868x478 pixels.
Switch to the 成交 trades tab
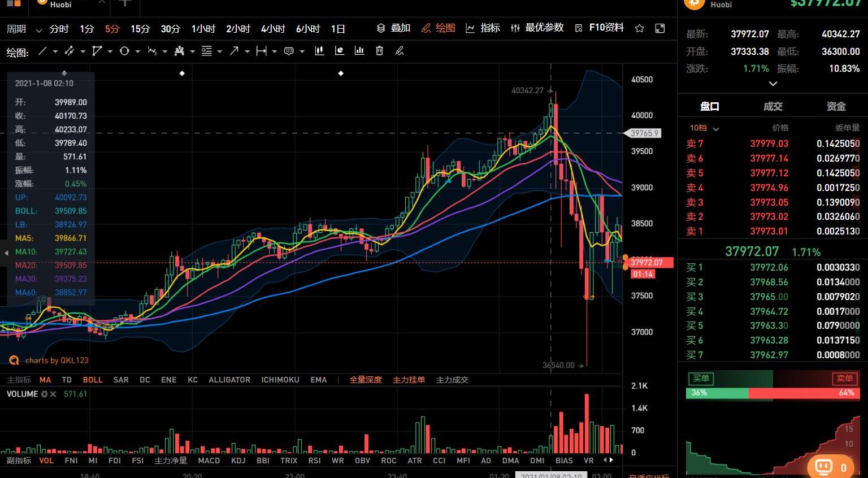pyautogui.click(x=772, y=106)
